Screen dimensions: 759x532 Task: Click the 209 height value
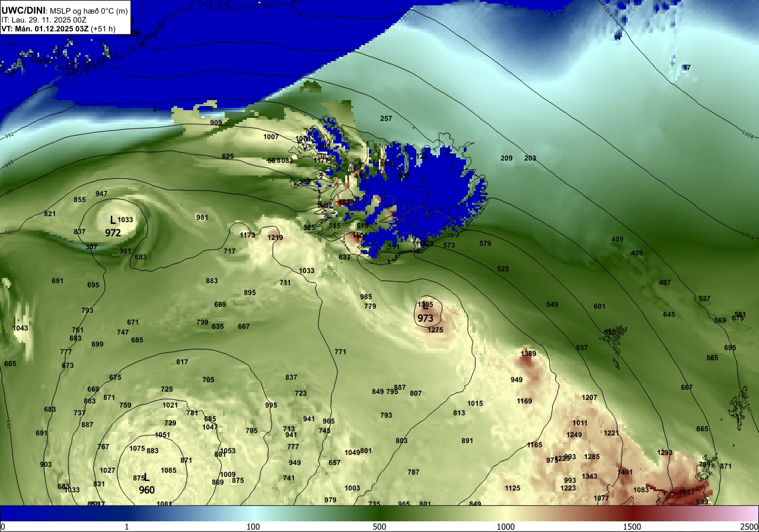[x=506, y=158]
